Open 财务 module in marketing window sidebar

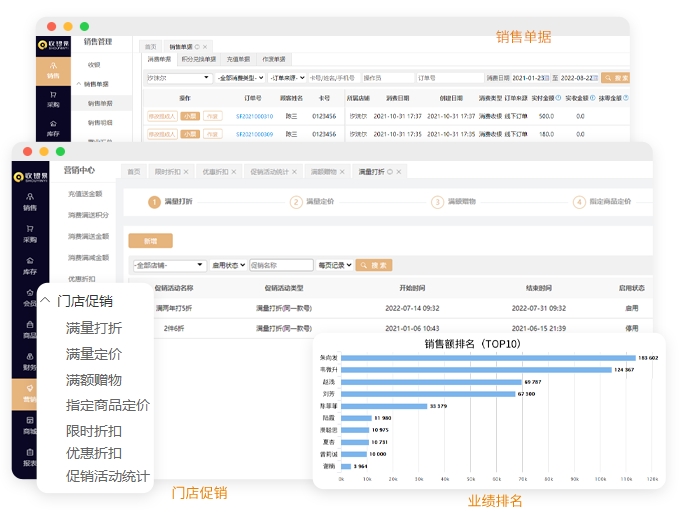tap(30, 362)
